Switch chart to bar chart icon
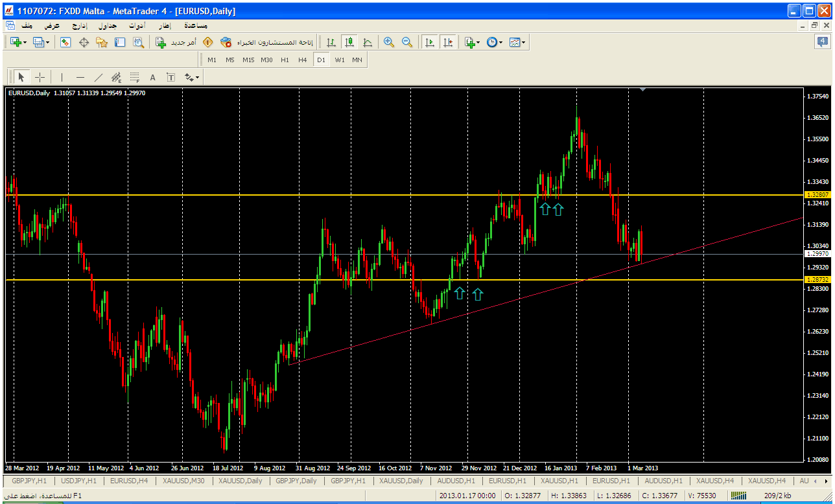The width and height of the screenshot is (835, 504). click(331, 42)
